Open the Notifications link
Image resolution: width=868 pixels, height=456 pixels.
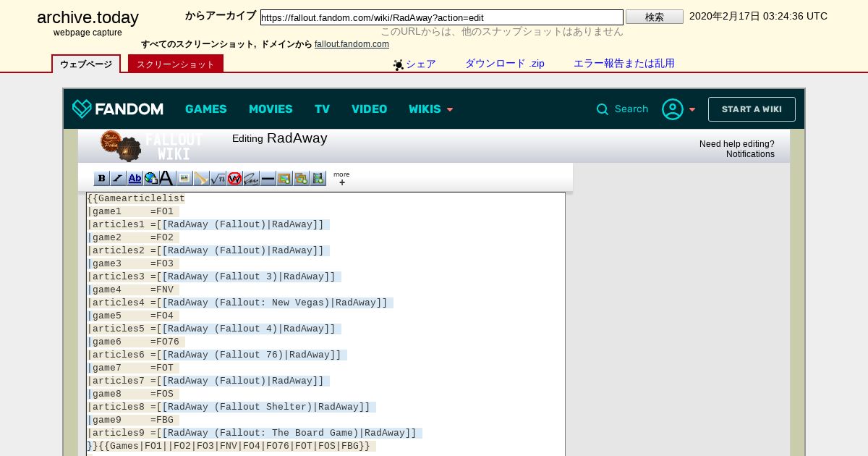coord(750,154)
